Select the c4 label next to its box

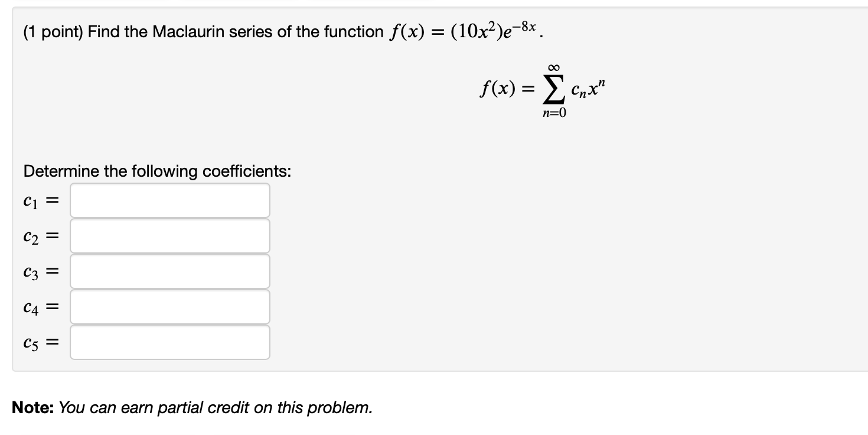pos(30,306)
